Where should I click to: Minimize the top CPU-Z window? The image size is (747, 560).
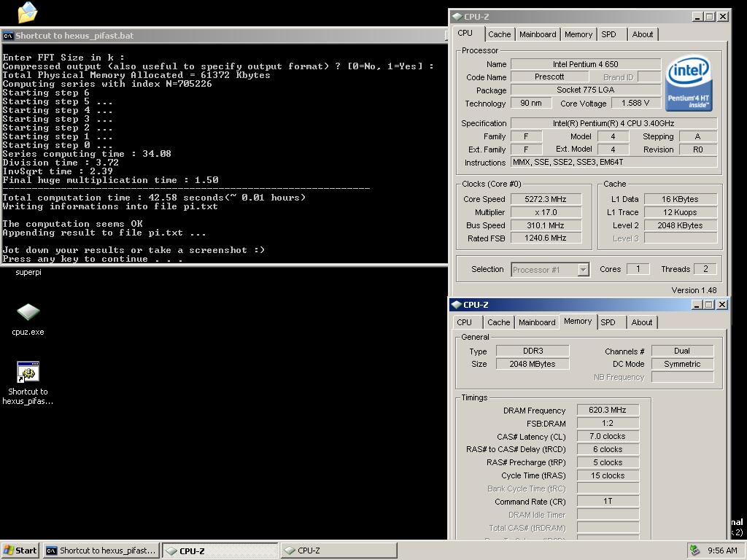(x=698, y=17)
